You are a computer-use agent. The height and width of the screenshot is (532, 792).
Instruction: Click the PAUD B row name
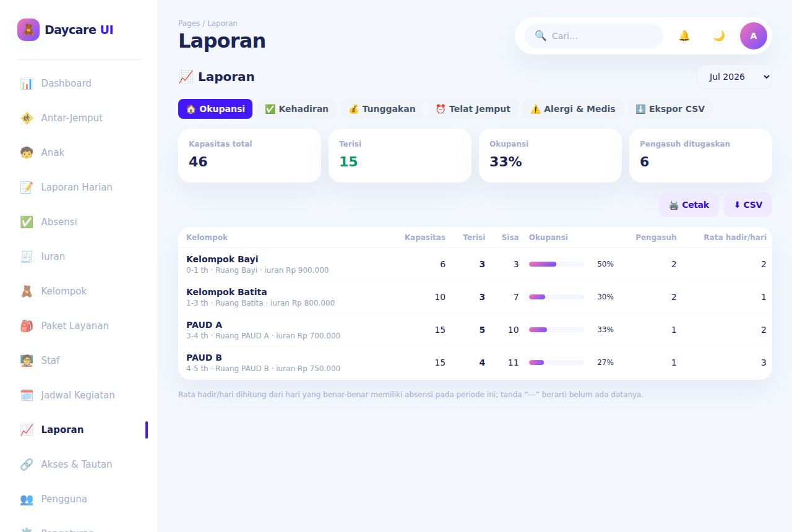point(204,358)
